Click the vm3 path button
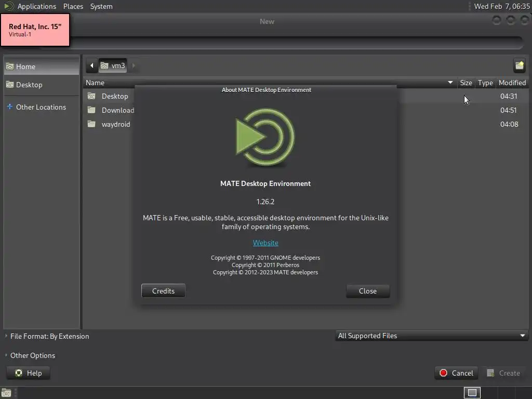 pos(113,65)
